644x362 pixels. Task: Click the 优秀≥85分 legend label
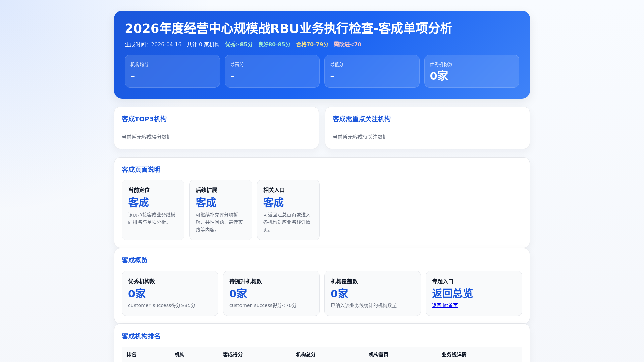tap(239, 44)
